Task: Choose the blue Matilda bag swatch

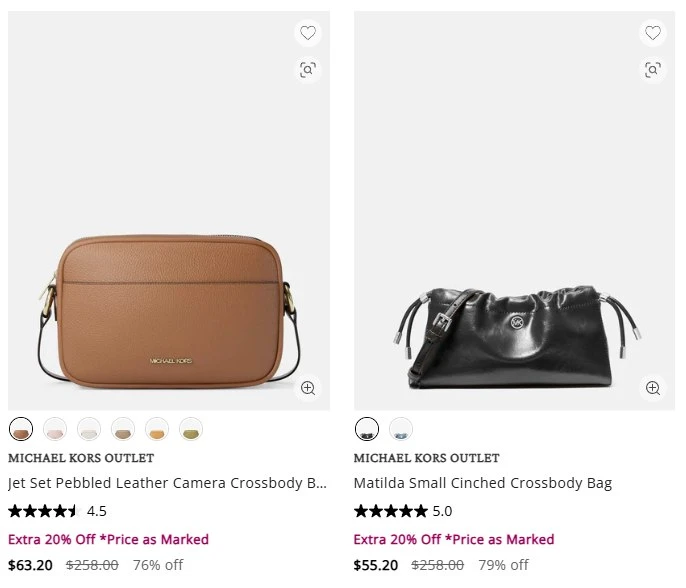Action: click(401, 429)
